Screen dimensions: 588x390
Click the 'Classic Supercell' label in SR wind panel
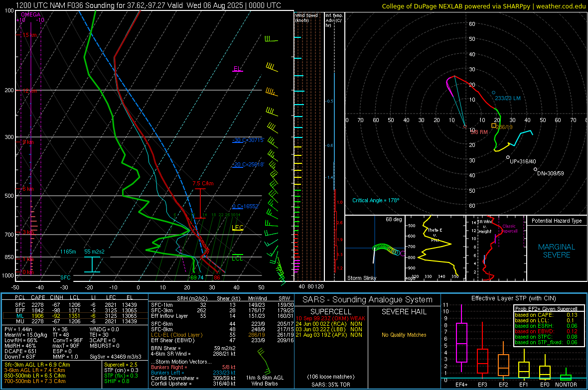coord(509,229)
